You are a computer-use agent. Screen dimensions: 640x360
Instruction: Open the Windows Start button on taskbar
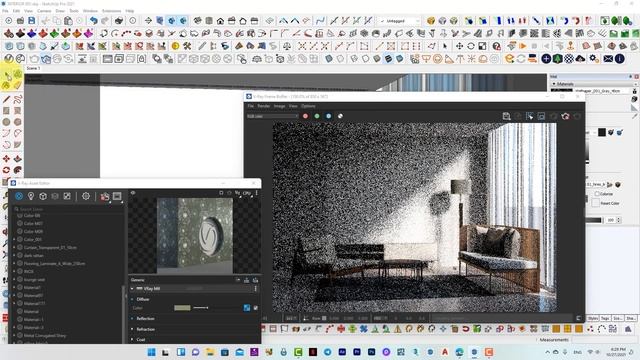pos(151,352)
